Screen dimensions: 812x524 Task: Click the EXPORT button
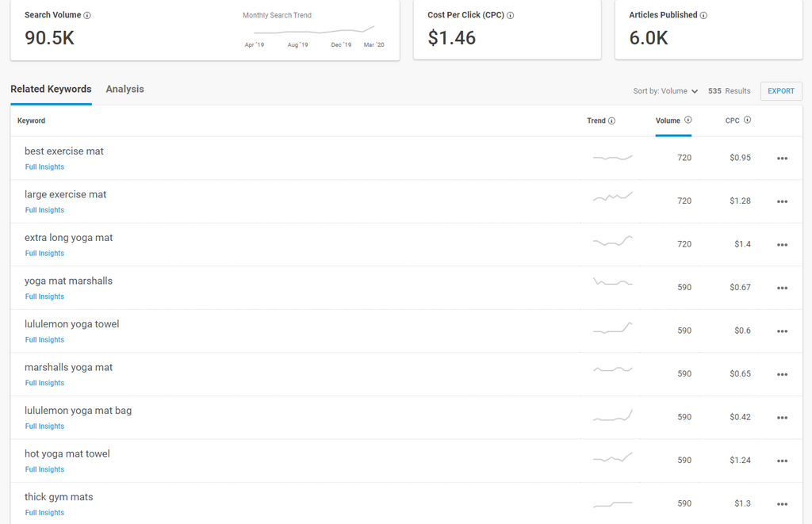click(780, 91)
